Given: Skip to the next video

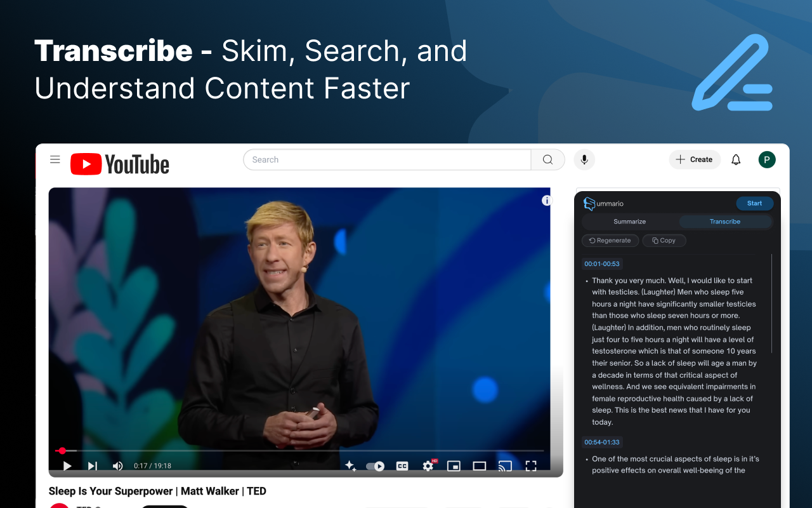Looking at the screenshot, I should pos(93,466).
